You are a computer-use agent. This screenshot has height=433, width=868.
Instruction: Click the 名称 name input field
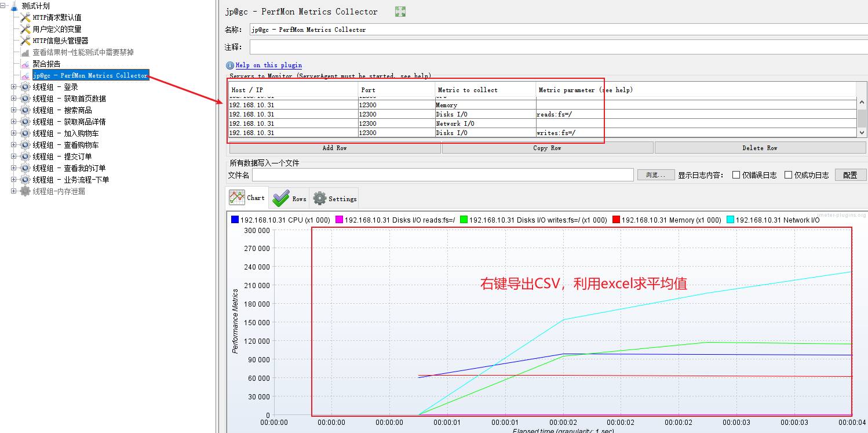(x=559, y=29)
